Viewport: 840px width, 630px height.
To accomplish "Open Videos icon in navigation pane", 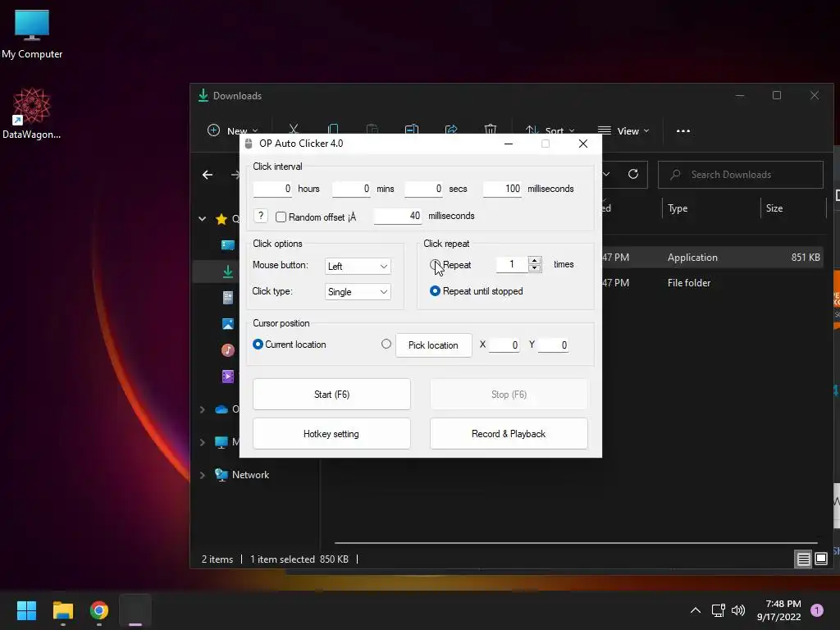I will (228, 376).
